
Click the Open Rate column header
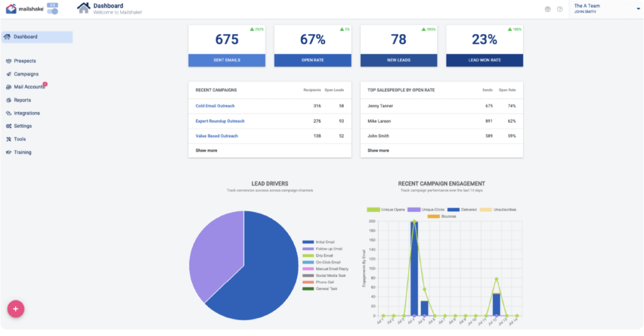coord(508,90)
